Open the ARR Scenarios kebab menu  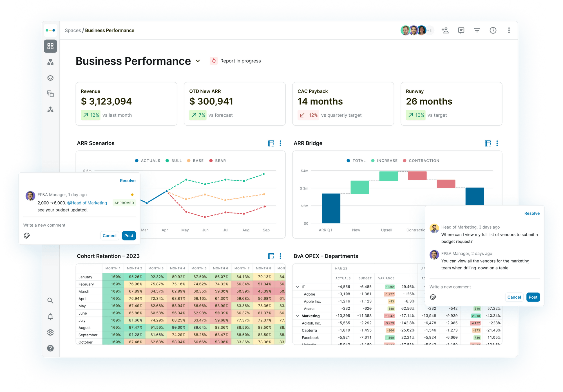point(280,143)
